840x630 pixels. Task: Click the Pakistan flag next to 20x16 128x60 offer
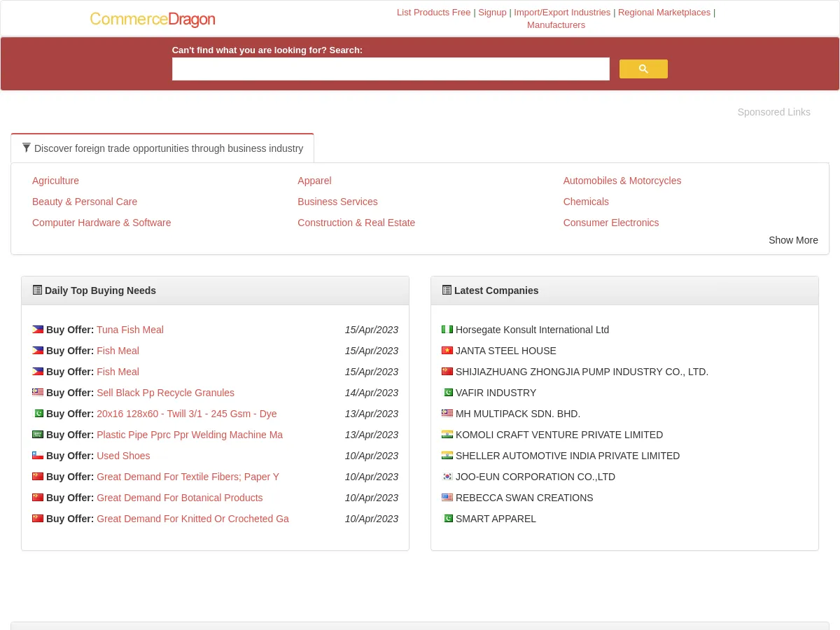coord(38,413)
